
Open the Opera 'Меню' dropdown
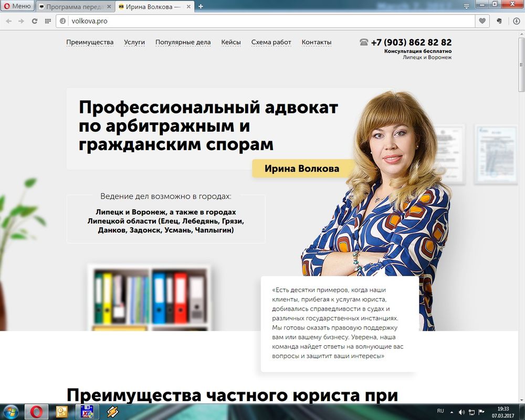click(x=17, y=6)
